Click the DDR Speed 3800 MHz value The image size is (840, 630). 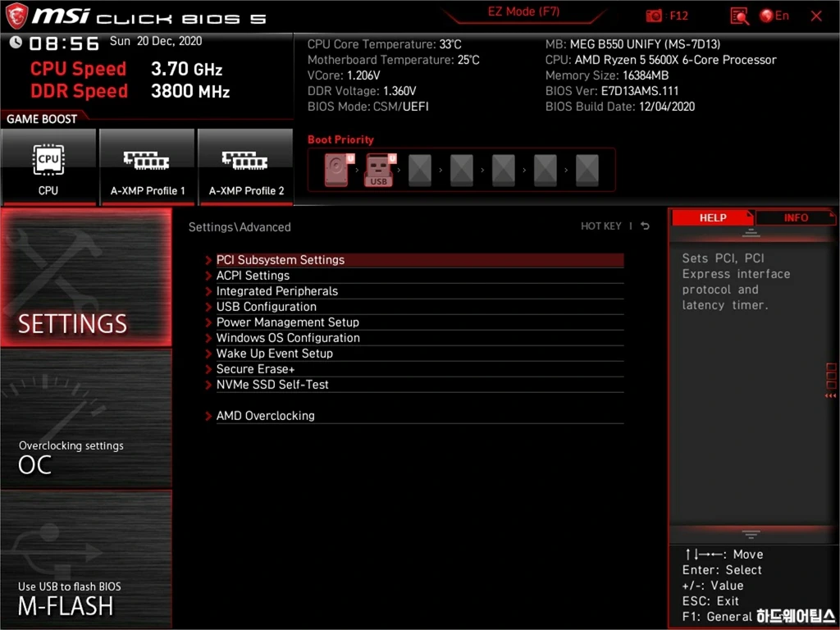190,91
